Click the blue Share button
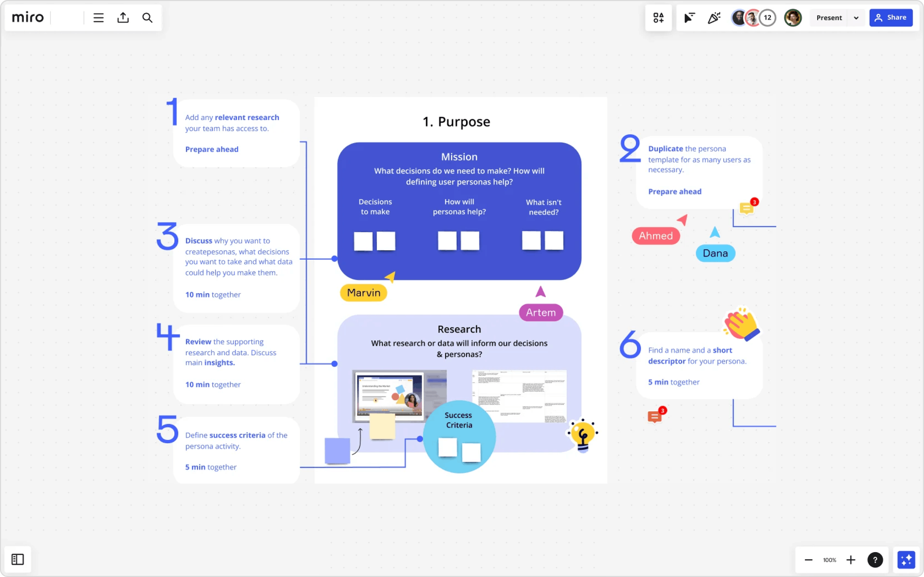 891,18
